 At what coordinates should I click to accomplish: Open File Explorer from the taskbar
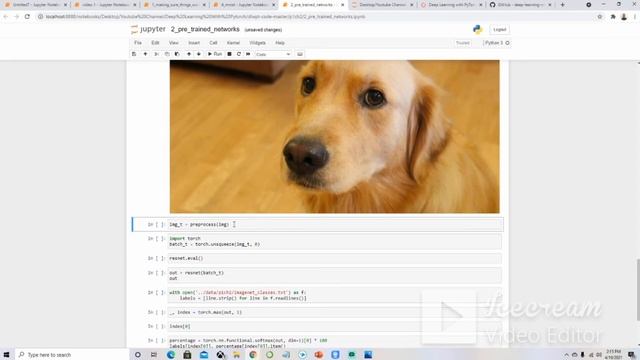coord(236,355)
